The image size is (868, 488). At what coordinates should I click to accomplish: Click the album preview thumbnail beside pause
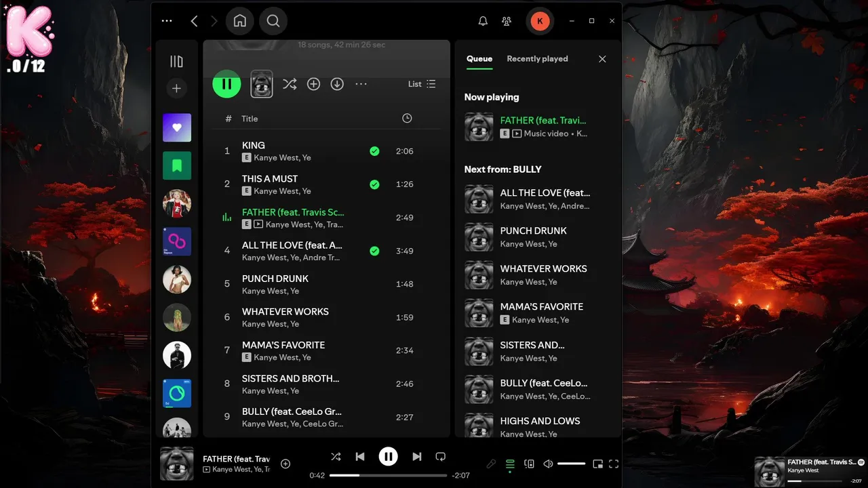(x=262, y=84)
